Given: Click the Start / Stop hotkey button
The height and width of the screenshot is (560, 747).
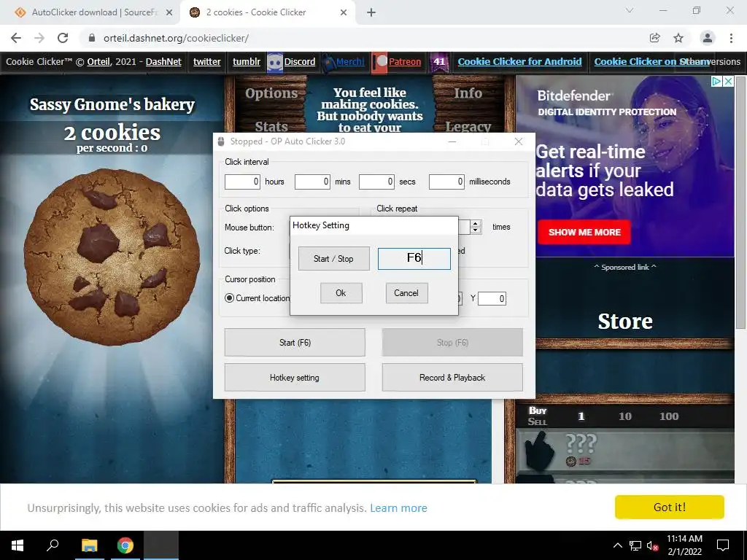Looking at the screenshot, I should 333,259.
